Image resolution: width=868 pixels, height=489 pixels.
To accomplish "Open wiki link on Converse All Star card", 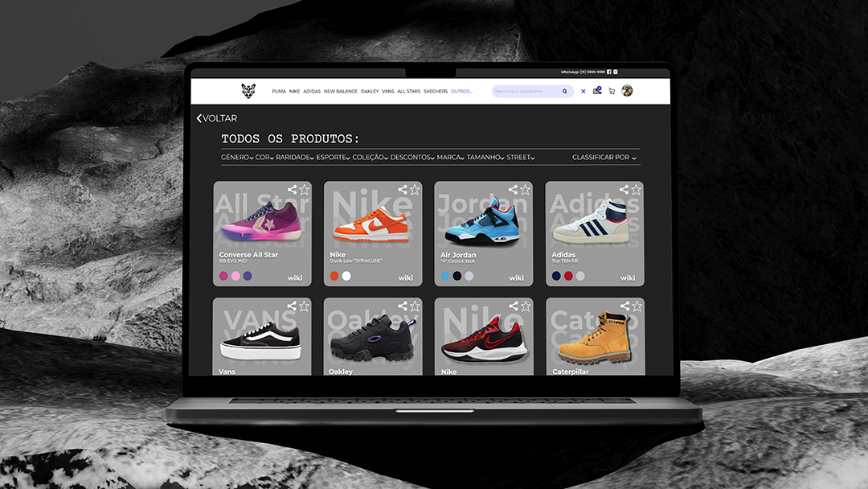I will [295, 278].
